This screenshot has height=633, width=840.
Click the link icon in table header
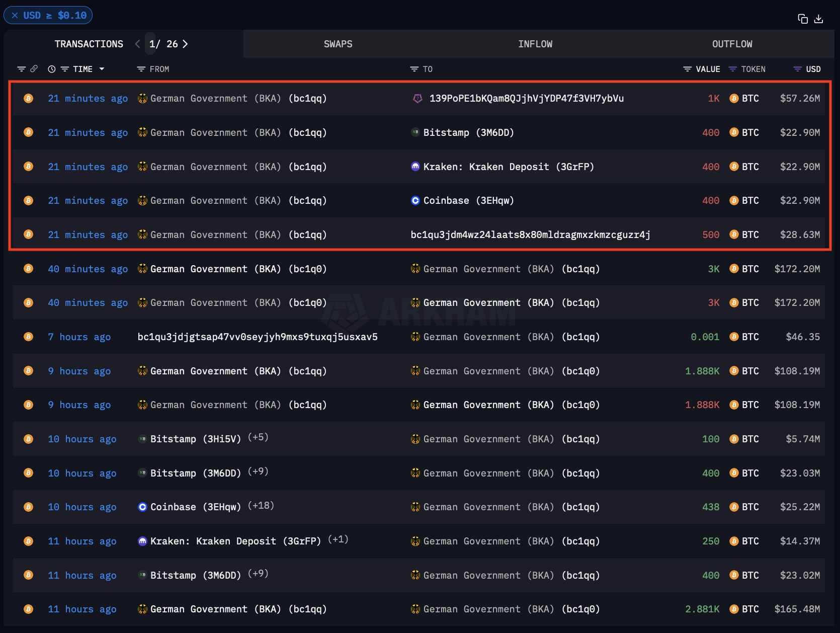coord(34,69)
